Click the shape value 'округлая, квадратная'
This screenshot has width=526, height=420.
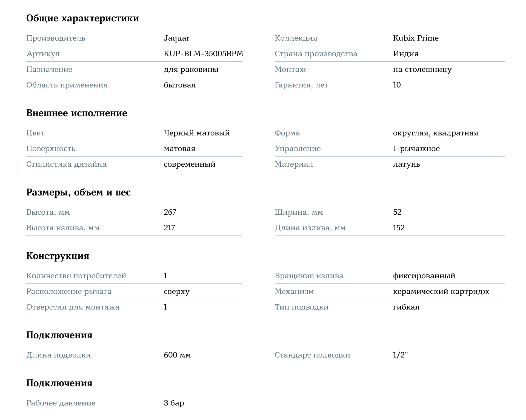point(436,133)
